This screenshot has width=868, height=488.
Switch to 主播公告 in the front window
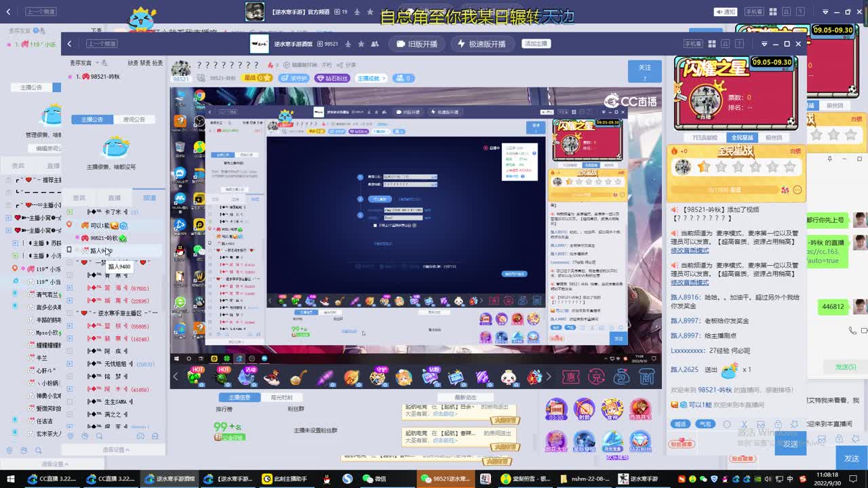(92, 119)
